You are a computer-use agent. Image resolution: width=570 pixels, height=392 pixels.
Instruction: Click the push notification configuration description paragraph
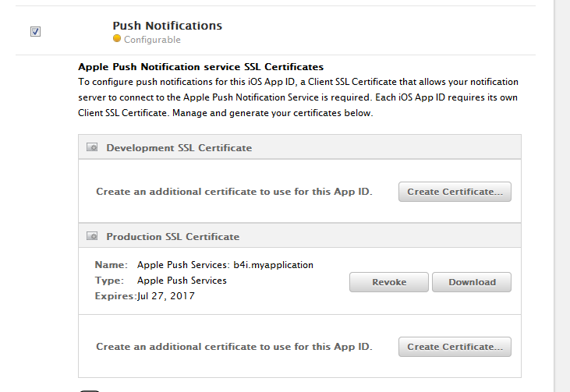point(298,97)
